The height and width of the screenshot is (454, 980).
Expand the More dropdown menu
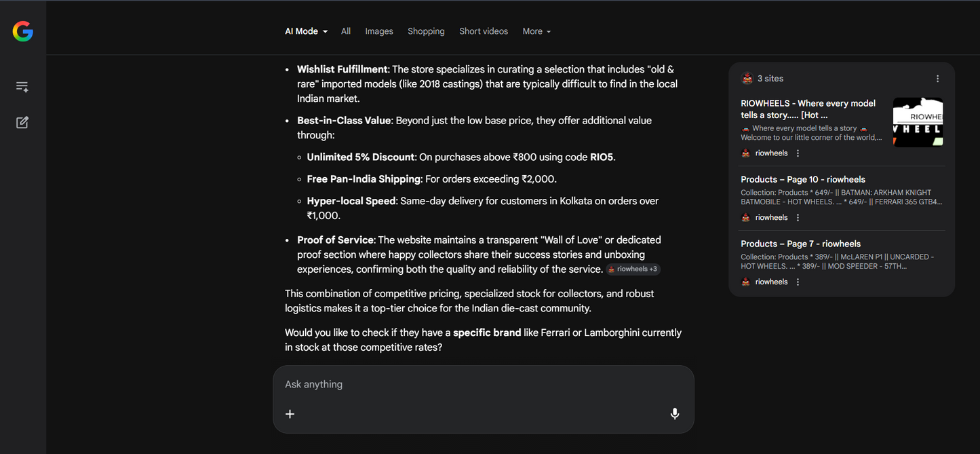tap(536, 31)
